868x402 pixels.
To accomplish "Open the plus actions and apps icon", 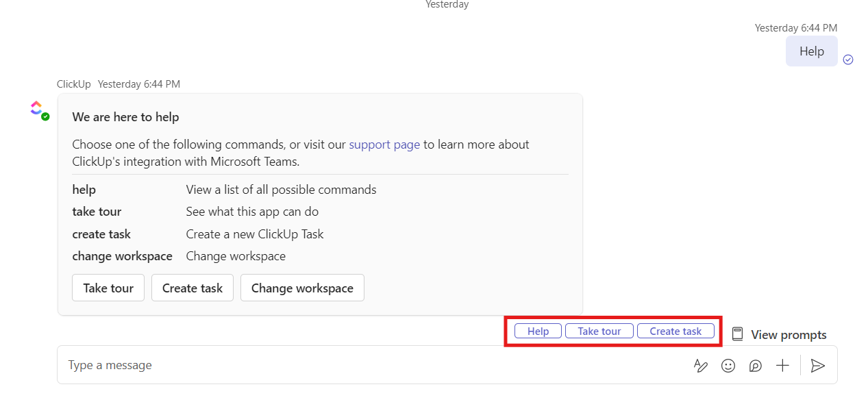I will click(x=783, y=366).
